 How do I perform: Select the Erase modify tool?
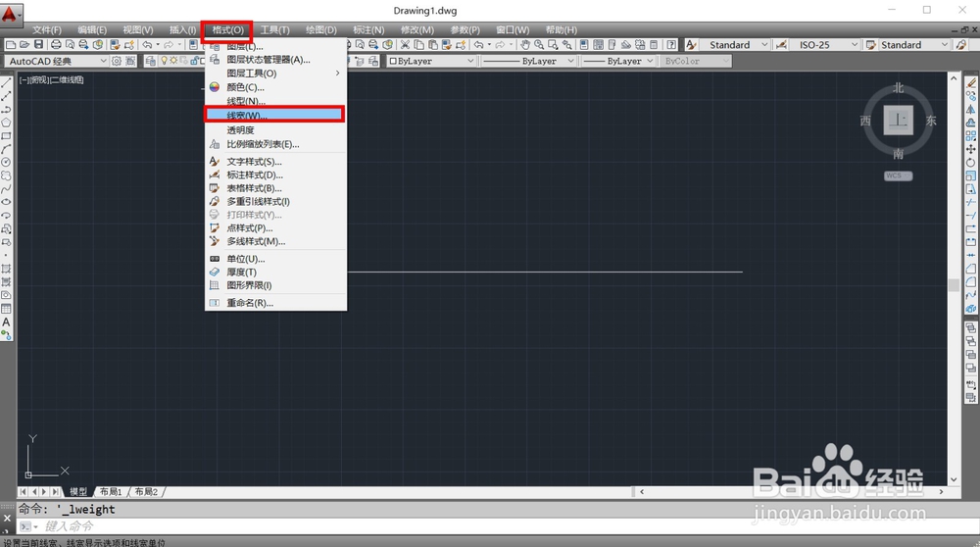[970, 82]
